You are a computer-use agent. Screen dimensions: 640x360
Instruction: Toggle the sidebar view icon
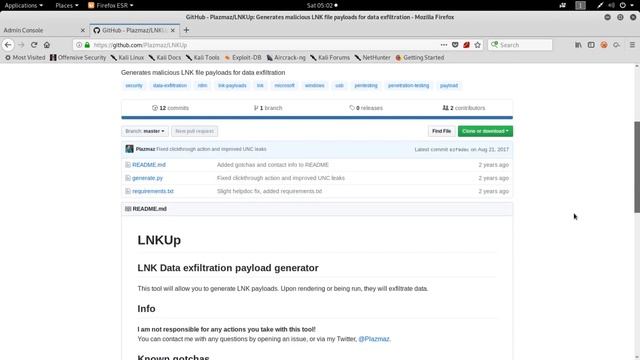(x=591, y=45)
